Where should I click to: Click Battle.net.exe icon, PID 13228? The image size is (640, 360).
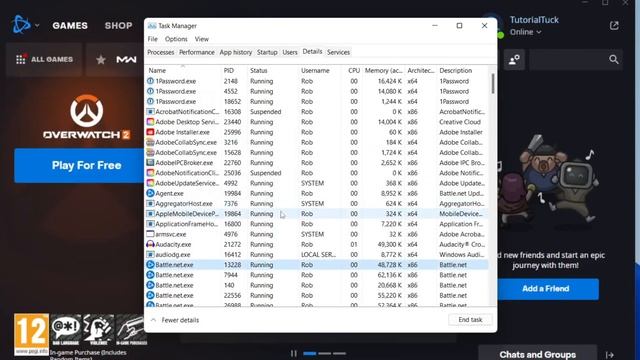[150, 265]
